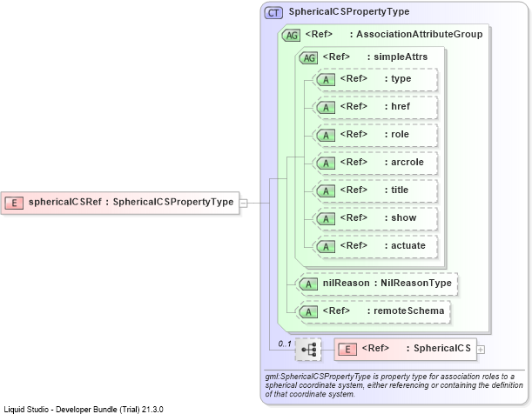Click the 0..1 cardinality label
Image resolution: width=532 pixels, height=414 pixels.
tap(285, 344)
